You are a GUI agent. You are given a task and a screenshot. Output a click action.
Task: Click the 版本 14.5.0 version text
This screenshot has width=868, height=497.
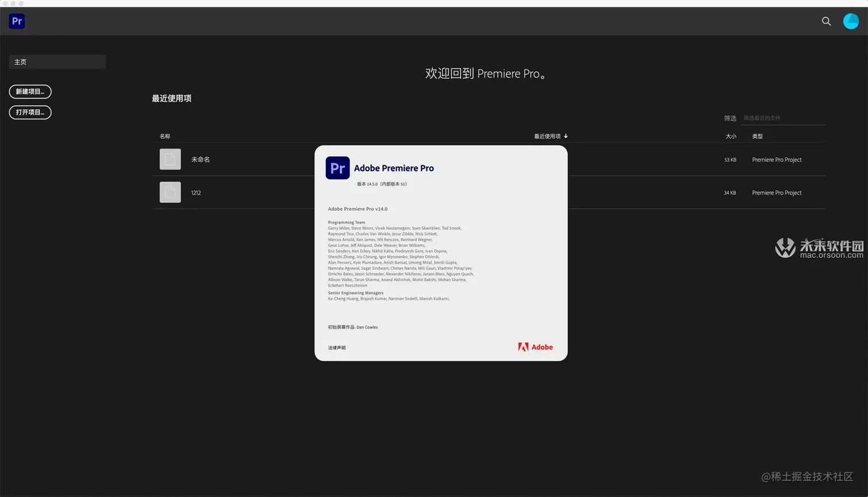[x=382, y=184]
